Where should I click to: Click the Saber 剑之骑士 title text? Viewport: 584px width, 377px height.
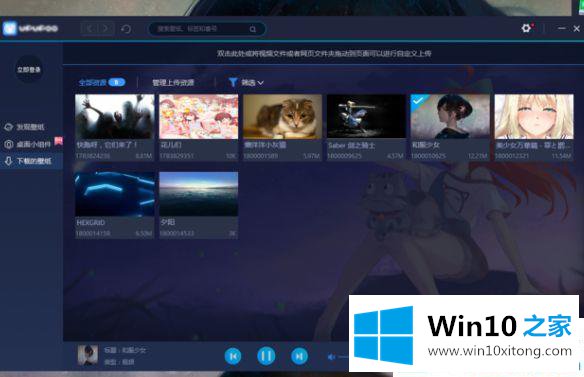coord(352,145)
